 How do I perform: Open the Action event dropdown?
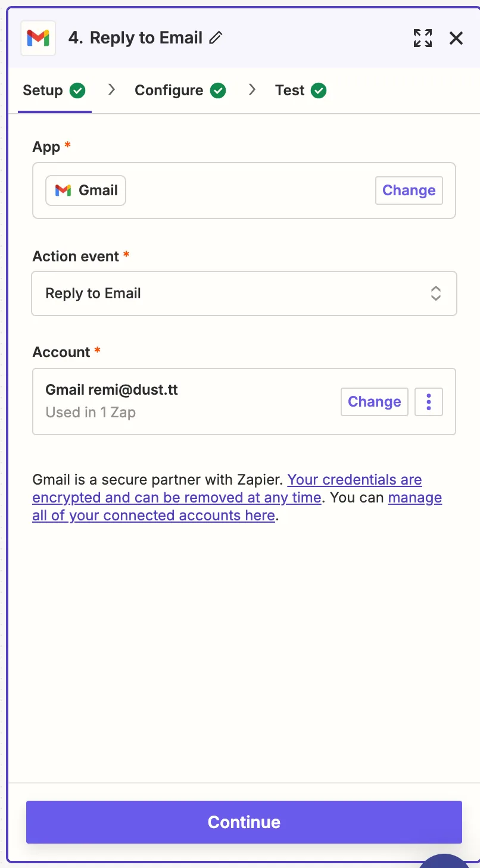click(x=244, y=294)
